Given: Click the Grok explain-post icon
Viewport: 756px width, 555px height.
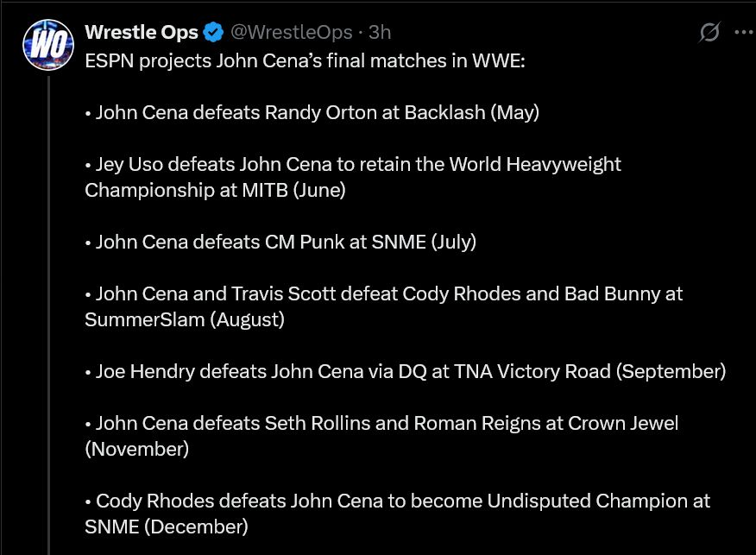Looking at the screenshot, I should (709, 33).
